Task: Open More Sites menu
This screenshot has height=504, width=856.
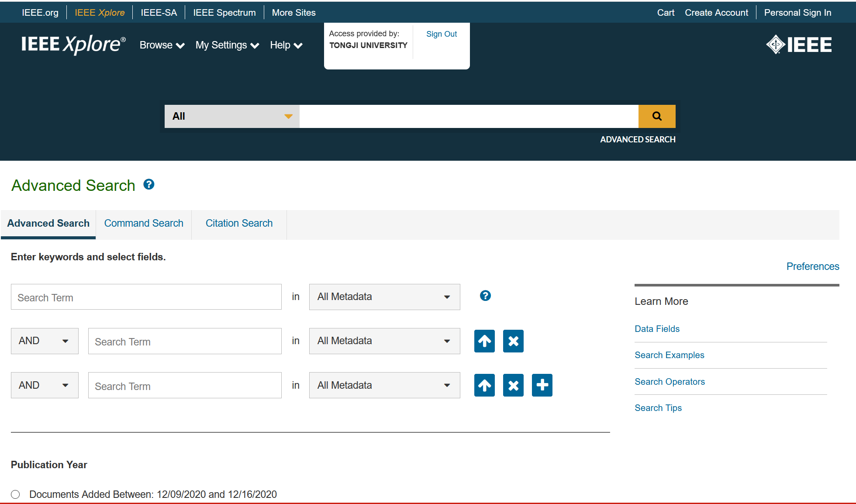Action: [x=294, y=13]
